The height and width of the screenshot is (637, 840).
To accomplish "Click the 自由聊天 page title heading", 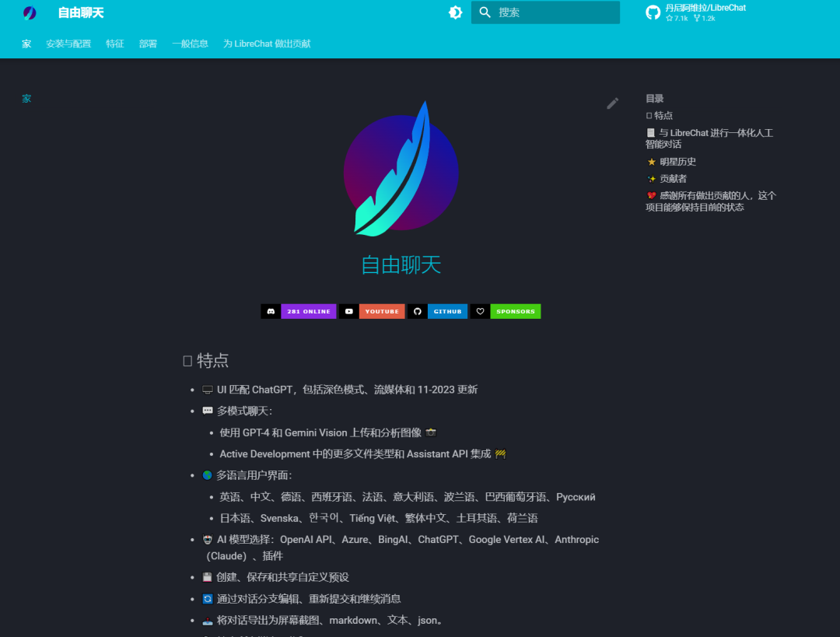I will point(401,265).
